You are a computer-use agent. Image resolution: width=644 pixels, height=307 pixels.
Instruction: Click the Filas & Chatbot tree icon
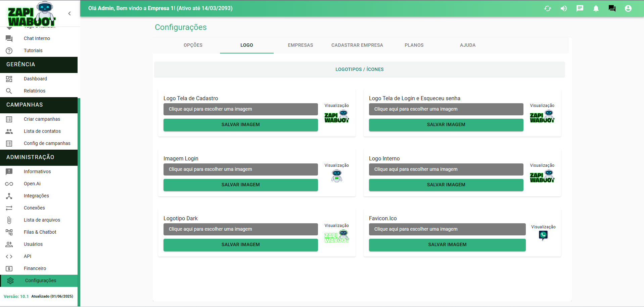point(9,232)
